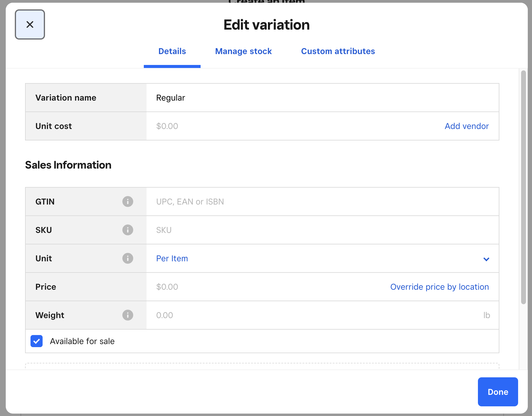532x416 pixels.
Task: Switch to the Details tab
Action: 172,51
